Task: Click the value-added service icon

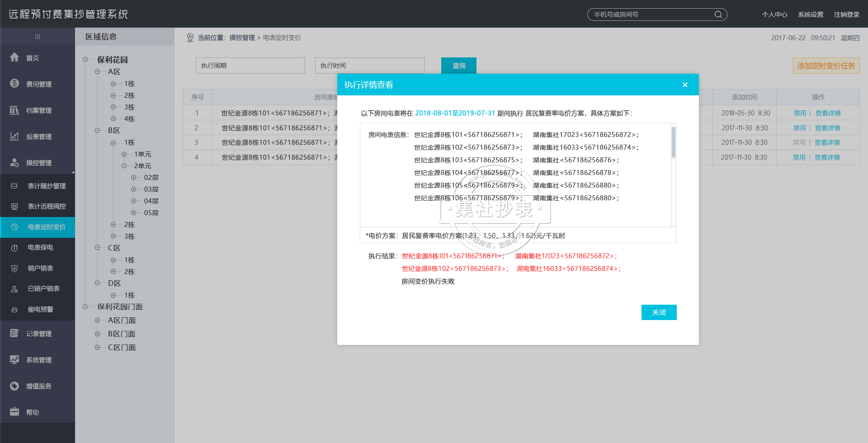Action: 14,386
